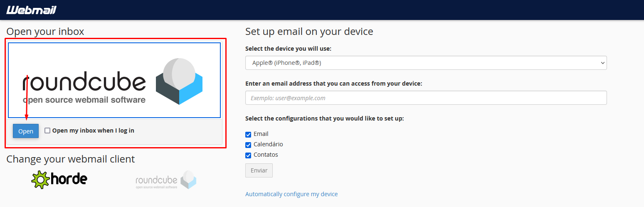Click the large roundcube wordmark text

(x=84, y=82)
